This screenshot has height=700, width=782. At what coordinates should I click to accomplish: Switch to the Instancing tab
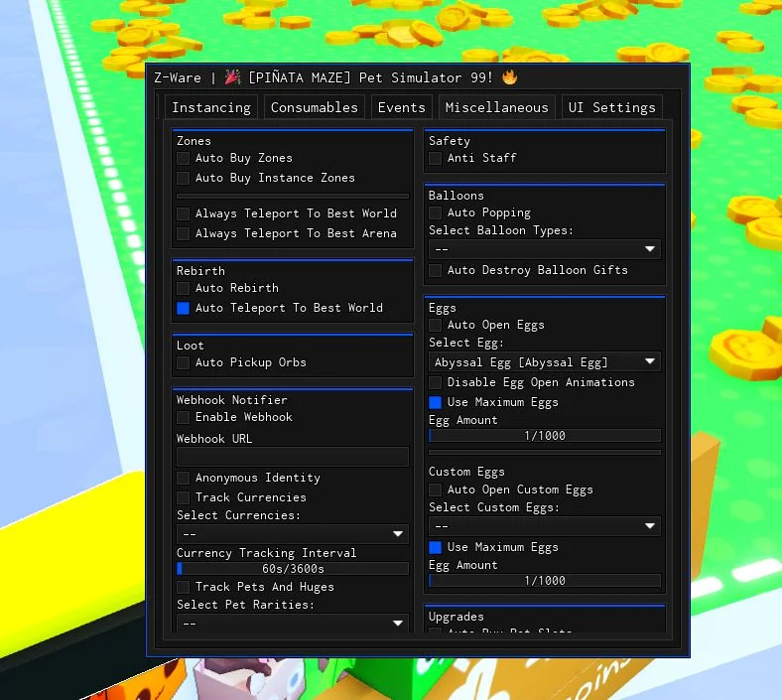(211, 107)
